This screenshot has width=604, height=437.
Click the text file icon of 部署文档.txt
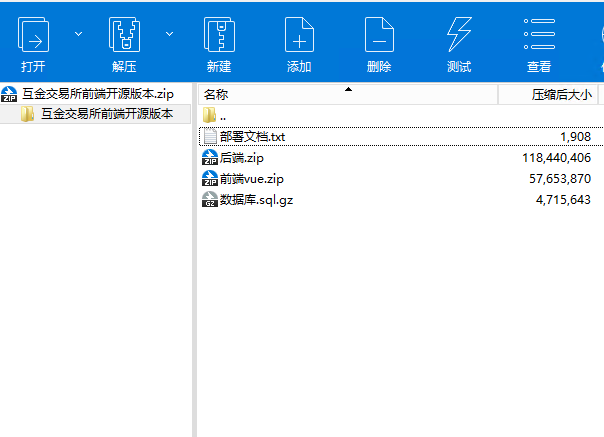coord(210,136)
